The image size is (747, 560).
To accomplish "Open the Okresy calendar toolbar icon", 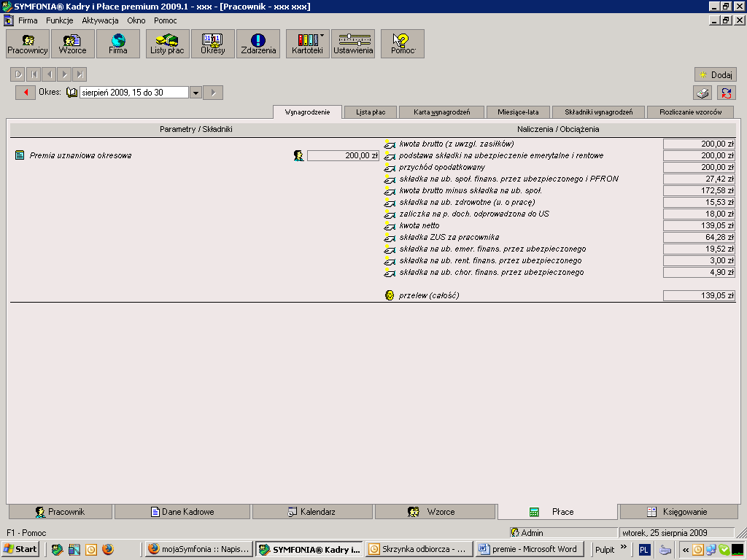I will 212,44.
